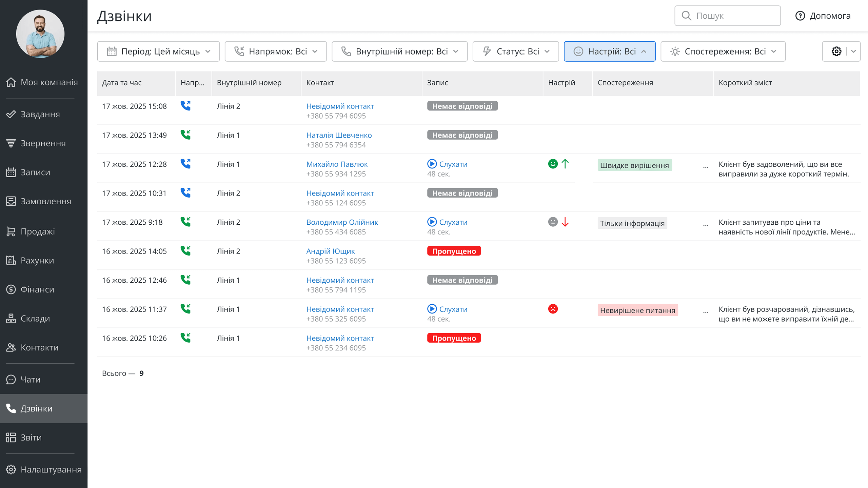Click the green happy mood smiley icon

(x=553, y=164)
